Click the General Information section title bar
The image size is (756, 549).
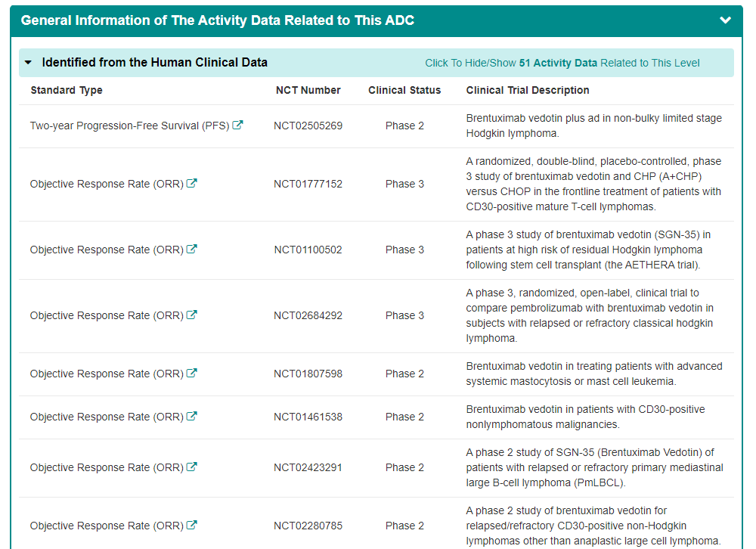tap(218, 20)
